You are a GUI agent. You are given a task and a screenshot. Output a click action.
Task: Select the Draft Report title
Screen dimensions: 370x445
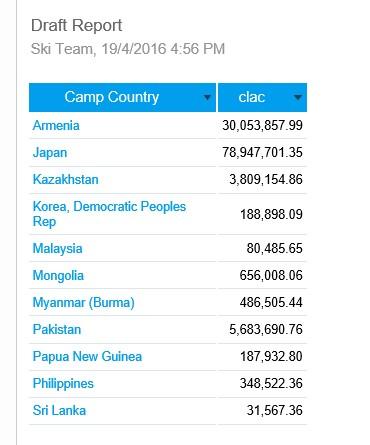point(77,26)
